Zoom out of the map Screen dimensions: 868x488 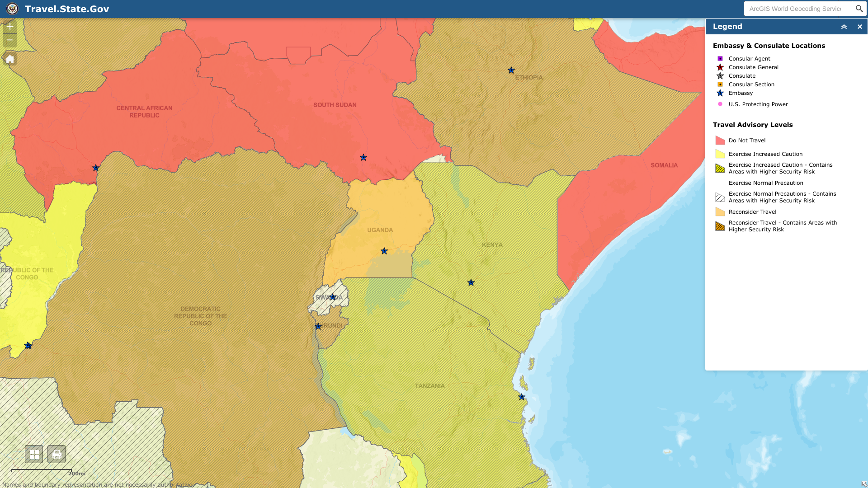coord(9,40)
